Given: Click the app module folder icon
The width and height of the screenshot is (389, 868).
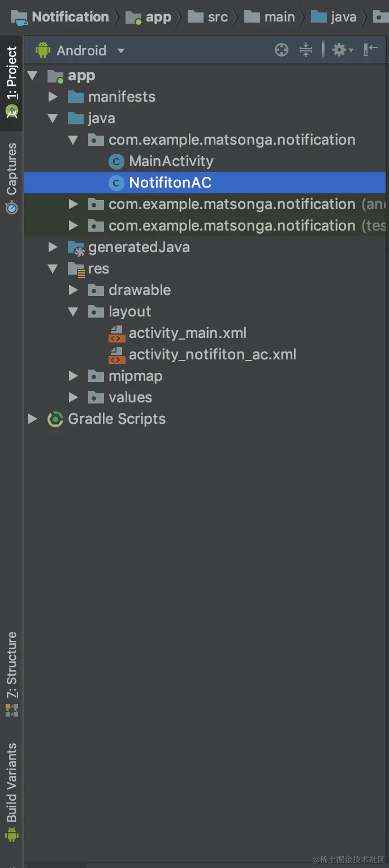Looking at the screenshot, I should 55,76.
